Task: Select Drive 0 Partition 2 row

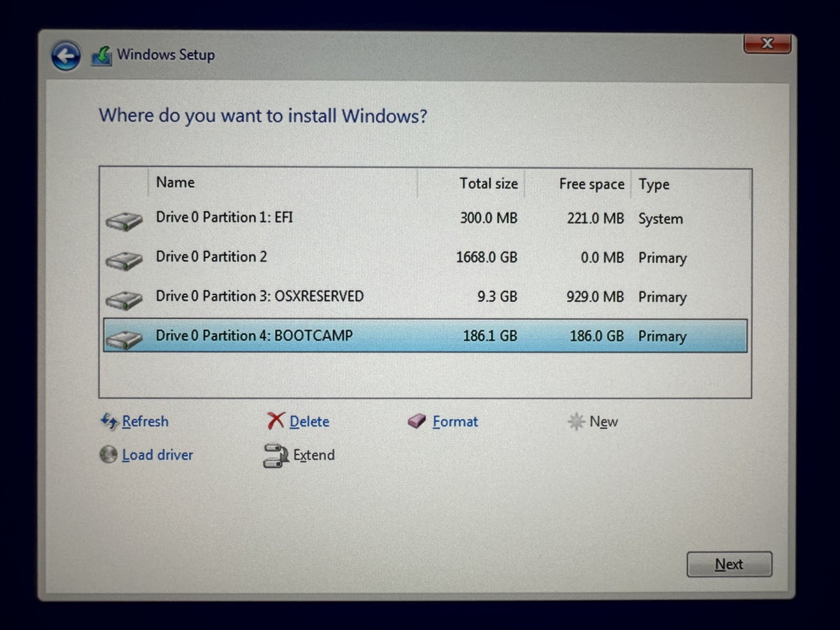Action: pyautogui.click(x=425, y=257)
